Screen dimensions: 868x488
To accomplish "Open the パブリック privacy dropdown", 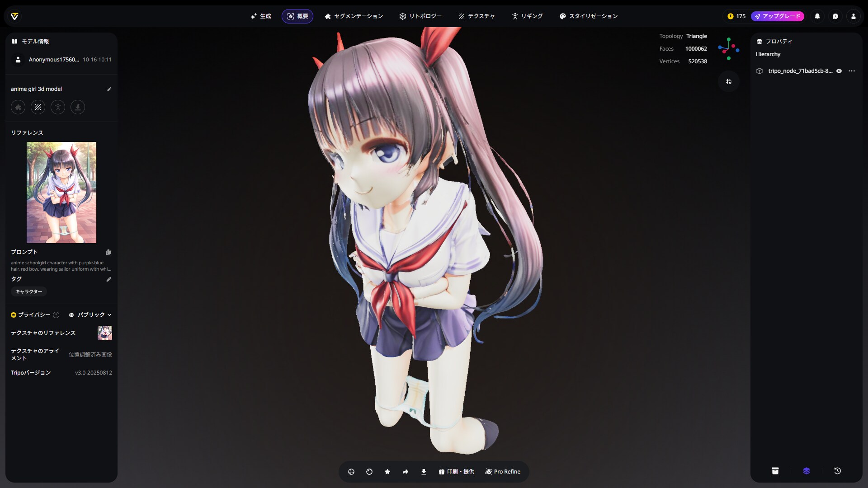I will pos(90,315).
